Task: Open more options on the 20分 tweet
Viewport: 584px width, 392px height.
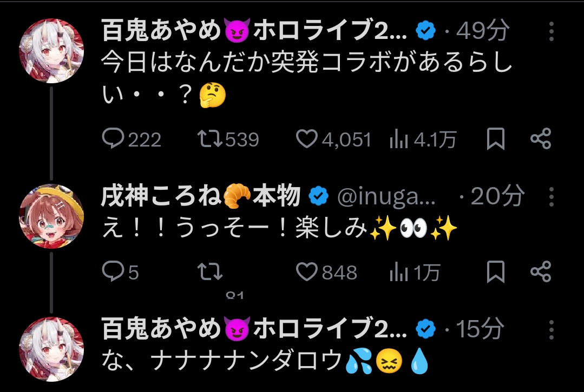Action: [x=551, y=197]
